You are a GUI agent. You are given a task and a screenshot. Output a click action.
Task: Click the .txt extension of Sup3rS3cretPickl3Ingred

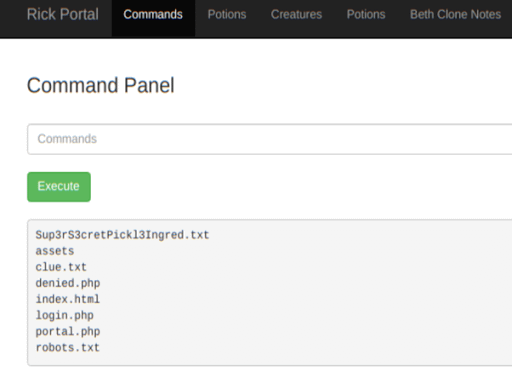point(196,235)
